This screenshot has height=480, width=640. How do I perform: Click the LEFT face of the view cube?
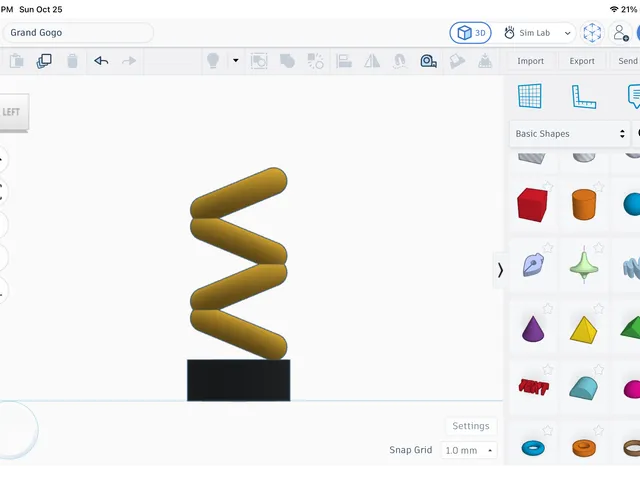(x=12, y=112)
